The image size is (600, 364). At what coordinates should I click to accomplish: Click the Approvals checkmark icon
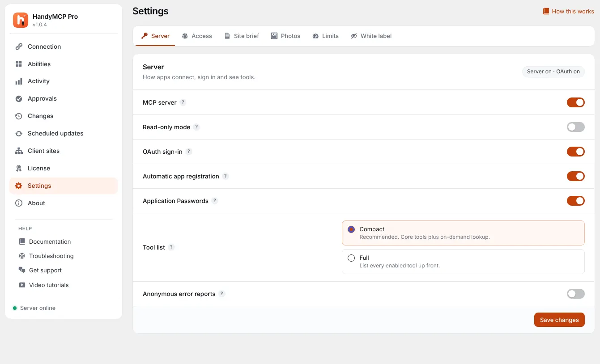coord(19,99)
